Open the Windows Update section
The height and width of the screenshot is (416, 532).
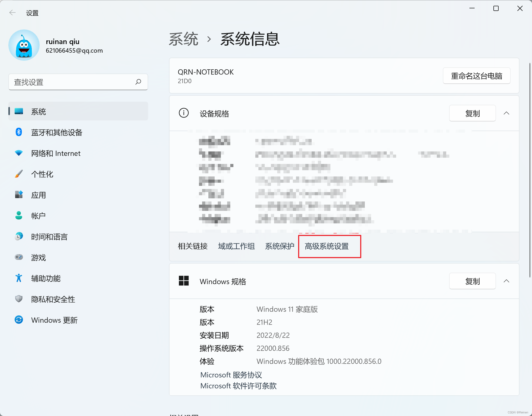click(x=54, y=320)
